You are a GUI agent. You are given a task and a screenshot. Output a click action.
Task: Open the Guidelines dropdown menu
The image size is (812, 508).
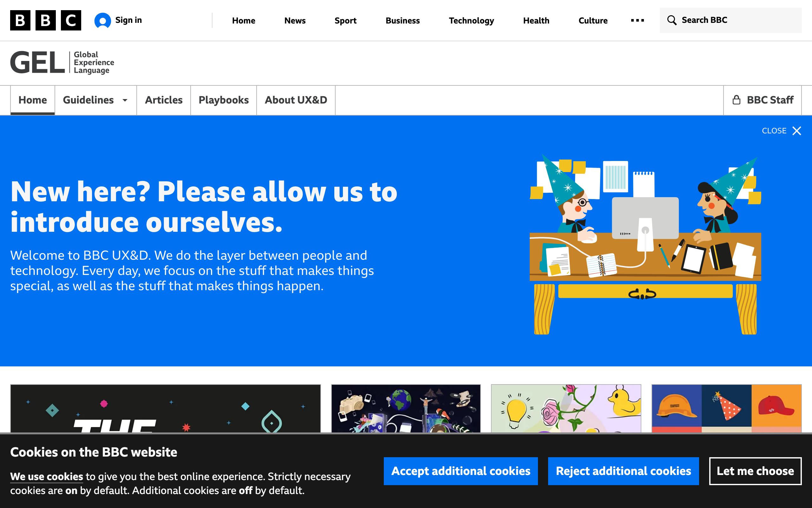[95, 100]
